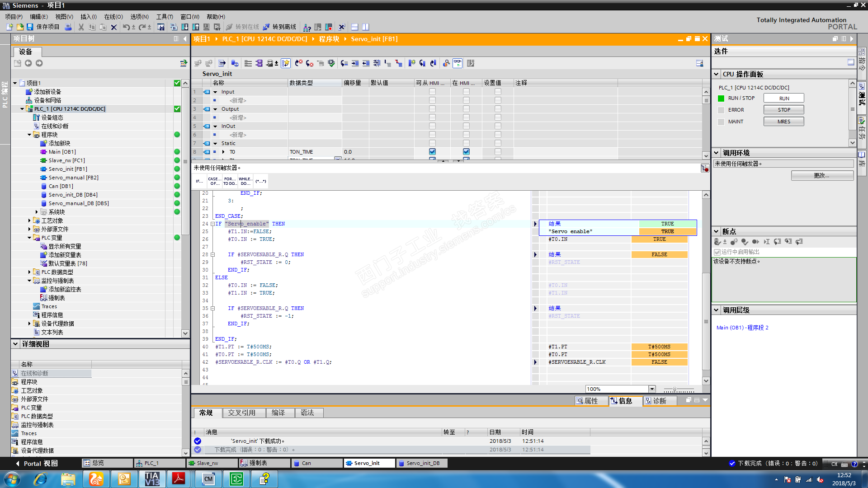Open the 100% zoom level dropdown
Screen dimensions: 868x488
pyautogui.click(x=652, y=389)
